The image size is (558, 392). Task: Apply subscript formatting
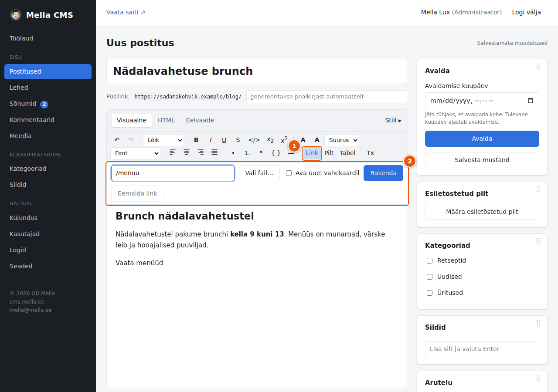(270, 140)
